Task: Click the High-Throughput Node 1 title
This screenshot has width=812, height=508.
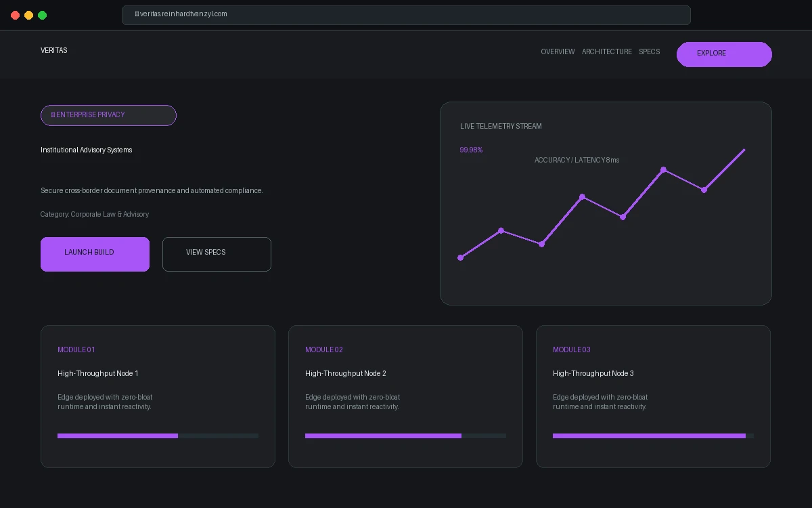Action: (x=98, y=374)
